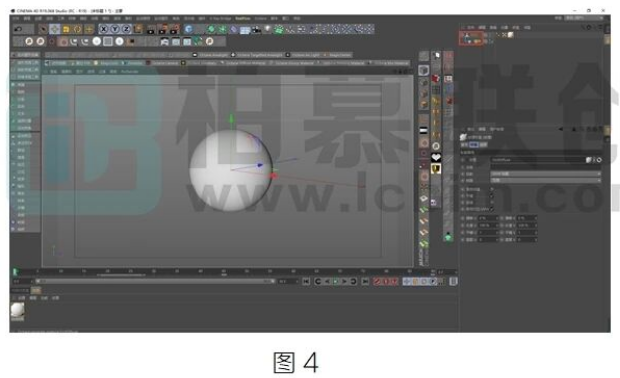Click the gray square icon in second toolbar row

pyautogui.click(x=108, y=41)
